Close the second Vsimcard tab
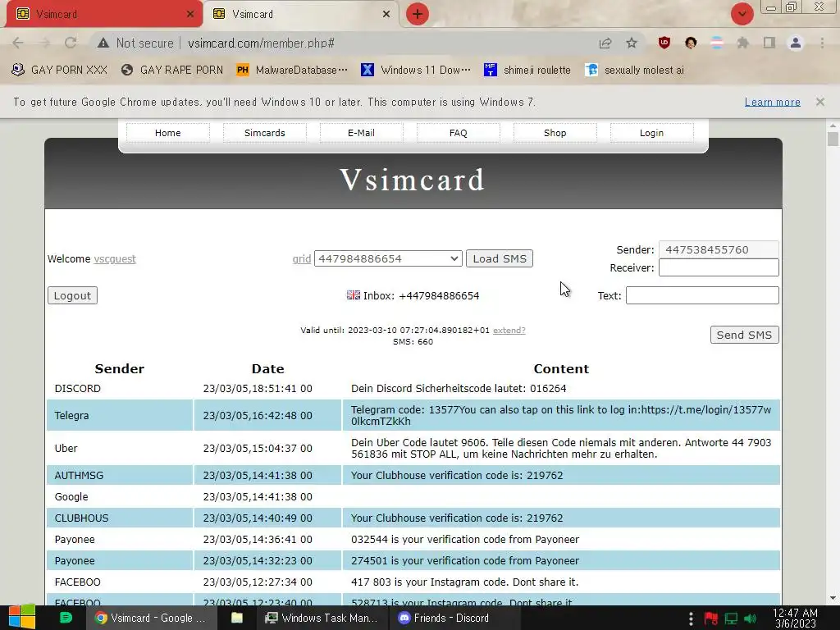The image size is (840, 630). pos(386,14)
